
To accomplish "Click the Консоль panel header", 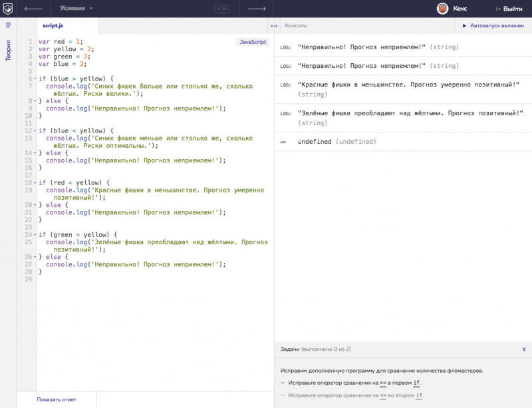I will (296, 26).
